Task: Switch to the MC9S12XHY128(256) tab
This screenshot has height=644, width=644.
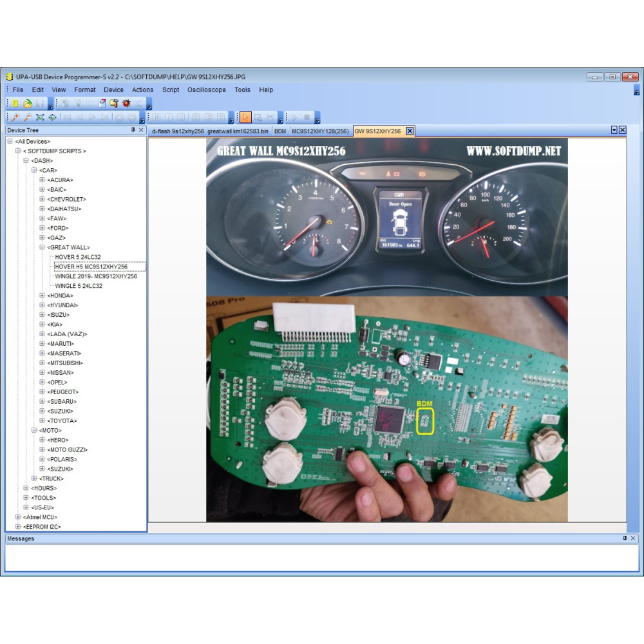Action: pyautogui.click(x=320, y=131)
